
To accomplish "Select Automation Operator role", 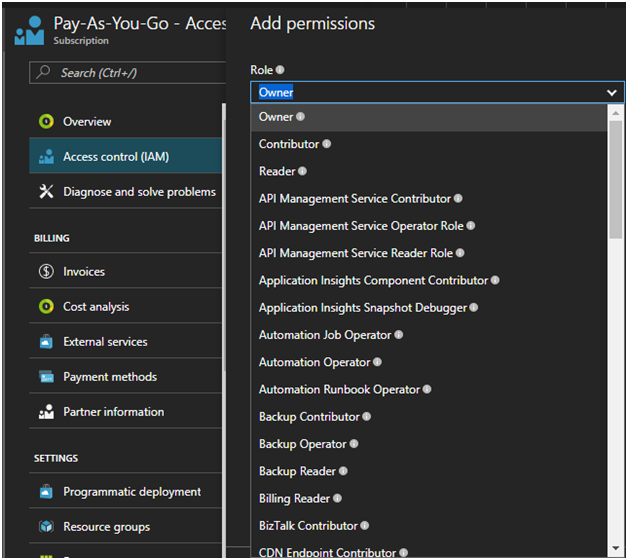I will click(x=429, y=362).
